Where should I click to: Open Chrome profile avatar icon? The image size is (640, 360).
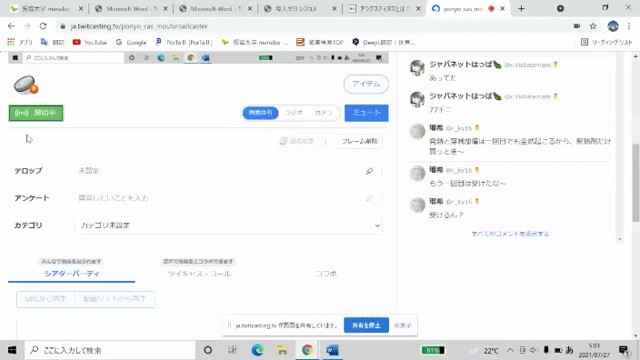(613, 26)
